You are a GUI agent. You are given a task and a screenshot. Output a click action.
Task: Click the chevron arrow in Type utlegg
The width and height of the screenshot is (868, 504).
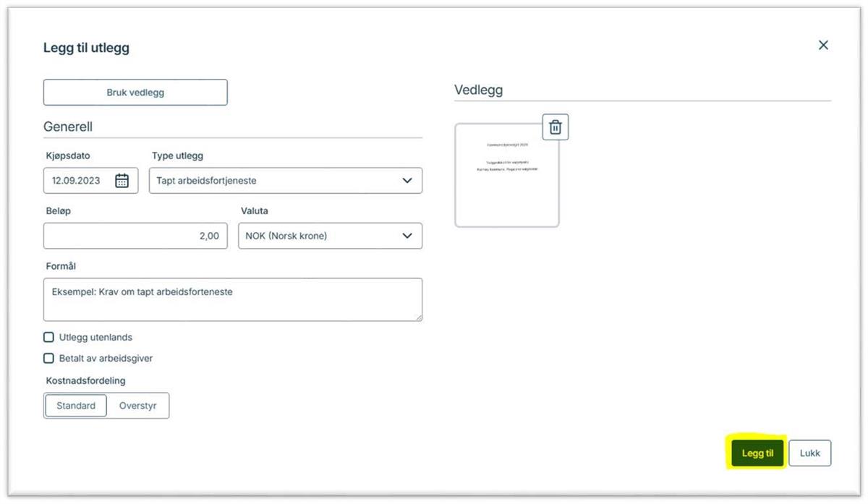coord(407,181)
